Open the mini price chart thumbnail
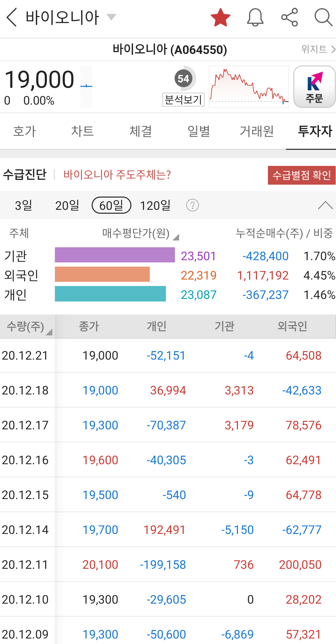Screen dimensions: 336x644 click(249, 87)
